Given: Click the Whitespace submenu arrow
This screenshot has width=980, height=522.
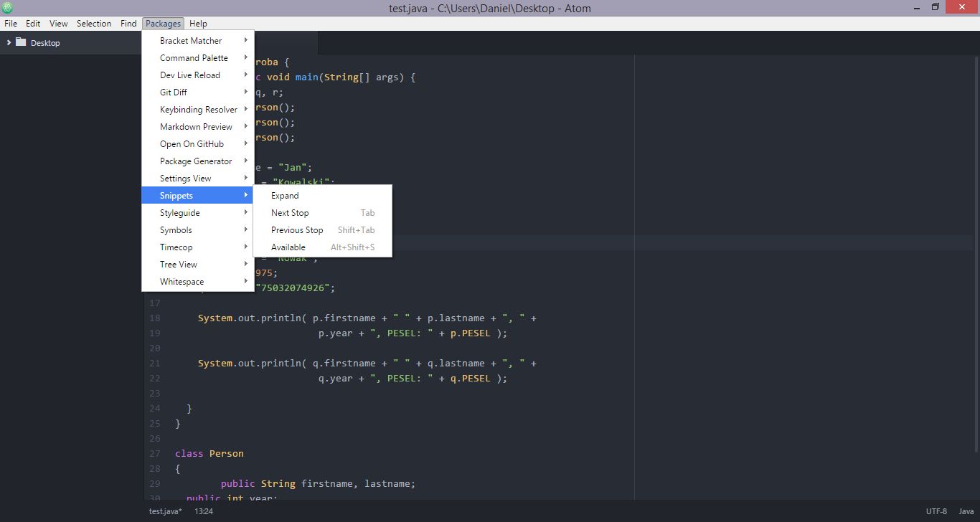Looking at the screenshot, I should pyautogui.click(x=245, y=282).
